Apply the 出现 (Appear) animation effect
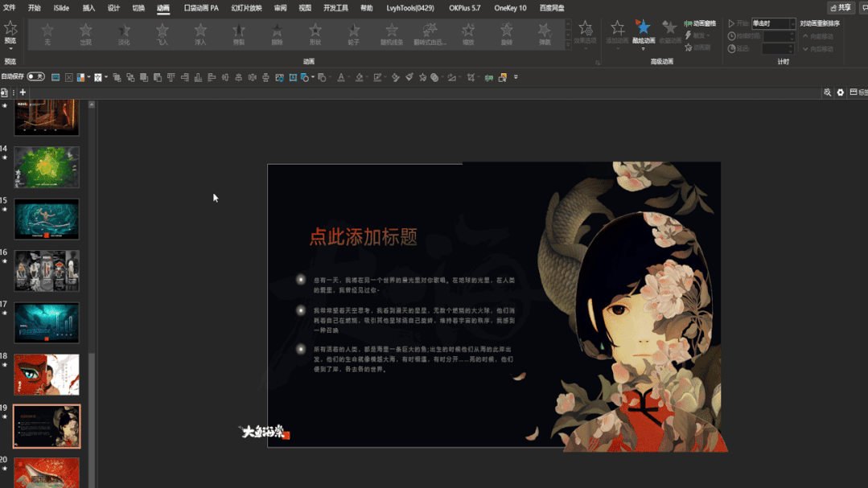 pos(86,33)
